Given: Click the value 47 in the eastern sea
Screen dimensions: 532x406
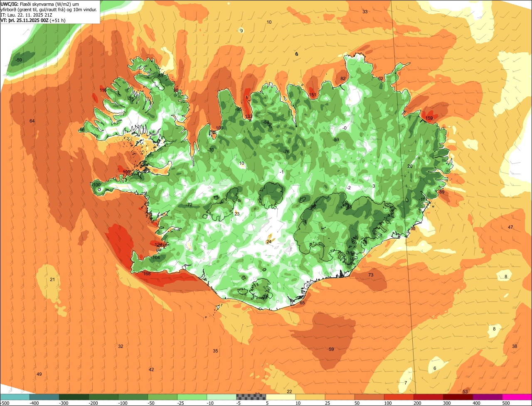Looking at the screenshot, I should (510, 227).
